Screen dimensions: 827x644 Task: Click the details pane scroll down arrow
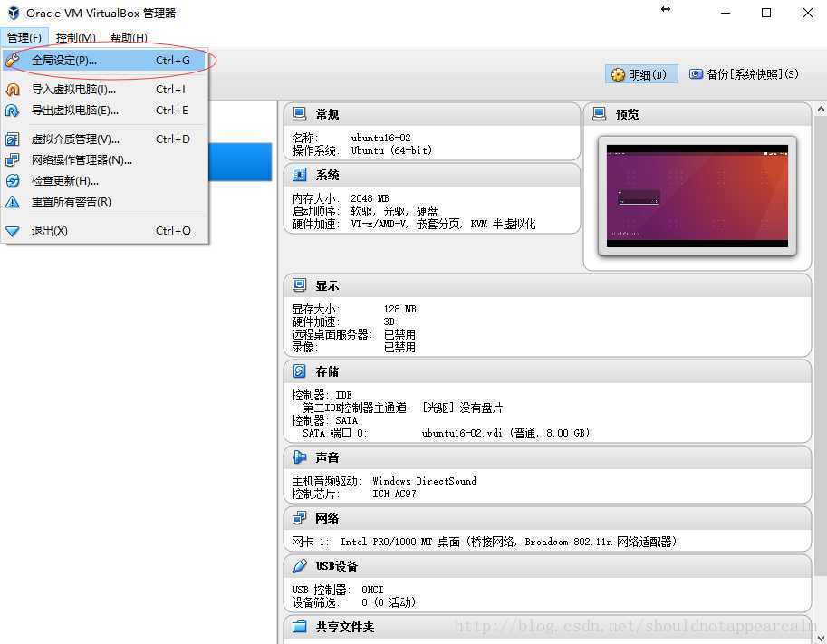pos(820,638)
